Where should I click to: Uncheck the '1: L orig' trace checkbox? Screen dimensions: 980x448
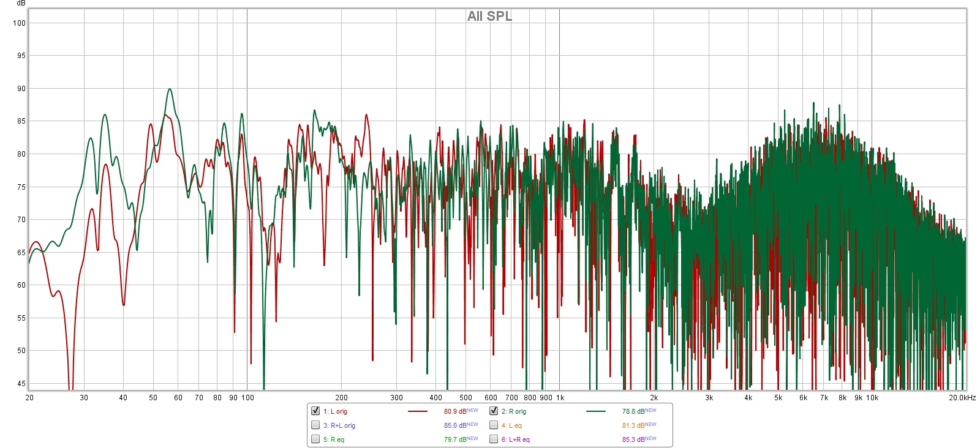(x=315, y=411)
